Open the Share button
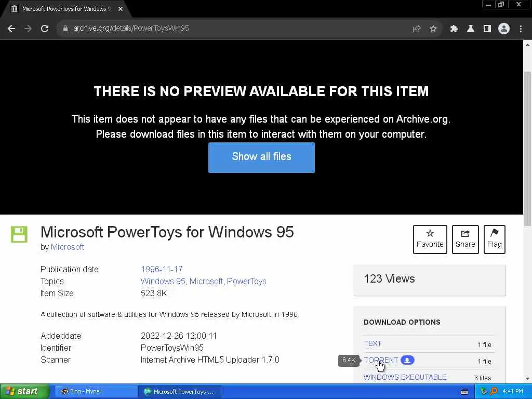This screenshot has height=399, width=532. (x=465, y=240)
